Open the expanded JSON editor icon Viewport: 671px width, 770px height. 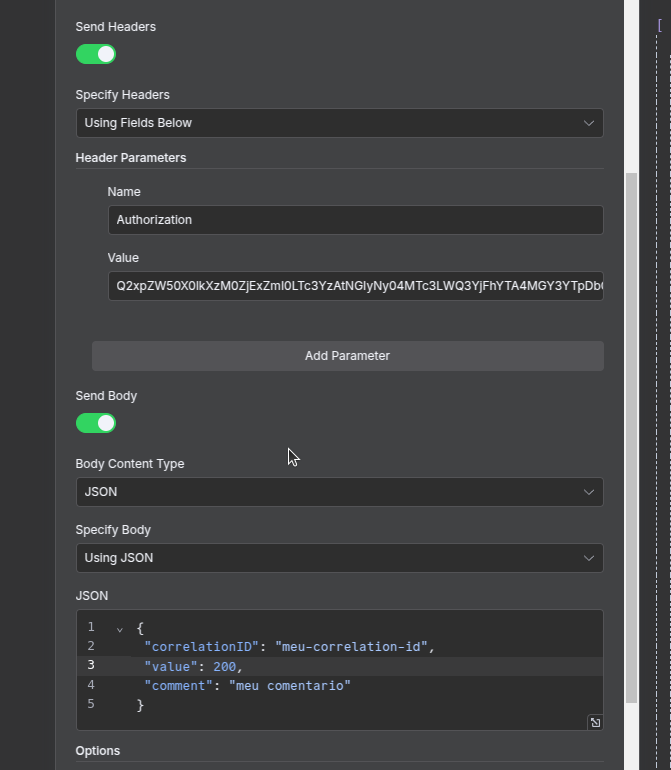coord(595,722)
